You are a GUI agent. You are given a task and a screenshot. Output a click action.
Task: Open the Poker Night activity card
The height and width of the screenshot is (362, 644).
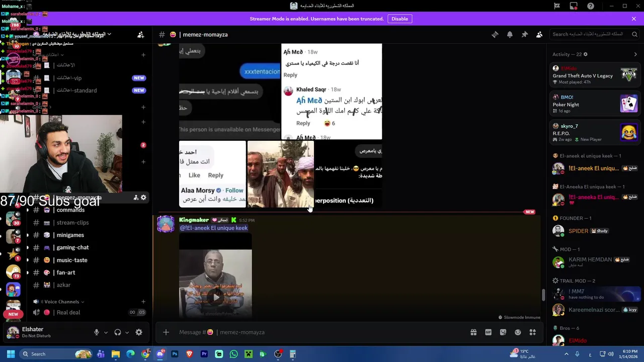tap(594, 104)
